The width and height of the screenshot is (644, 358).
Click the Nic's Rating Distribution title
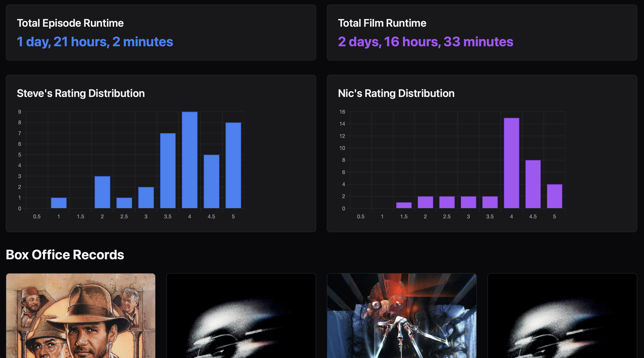396,93
